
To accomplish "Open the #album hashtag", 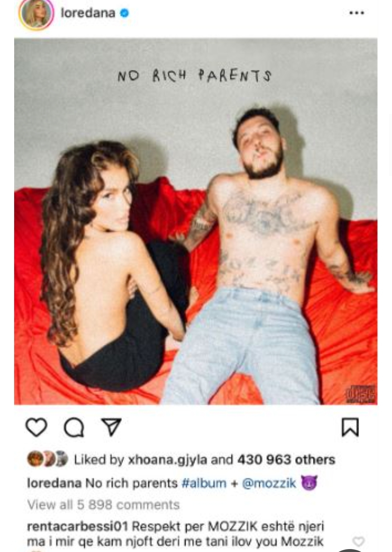I will [x=204, y=483].
